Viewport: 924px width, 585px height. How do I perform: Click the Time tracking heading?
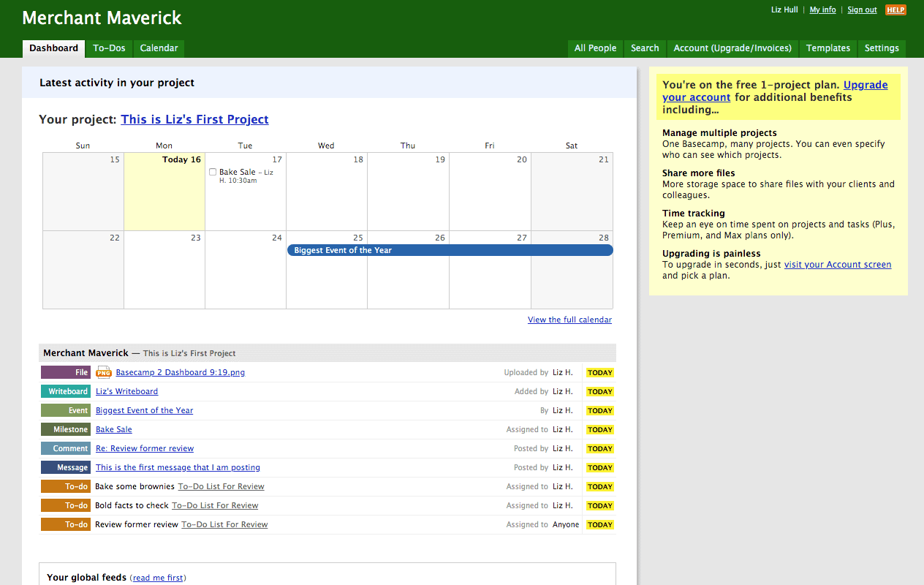pyautogui.click(x=694, y=214)
